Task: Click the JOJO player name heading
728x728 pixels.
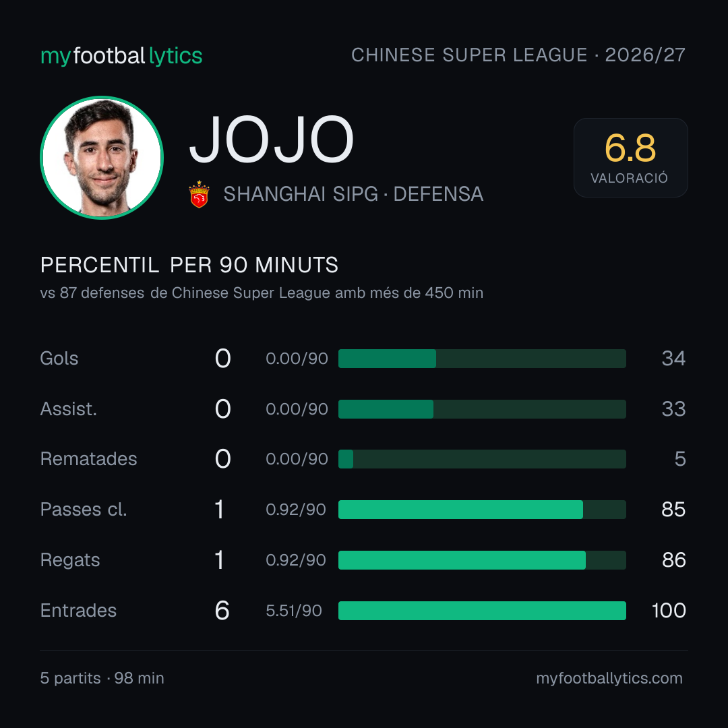Action: pos(272,140)
